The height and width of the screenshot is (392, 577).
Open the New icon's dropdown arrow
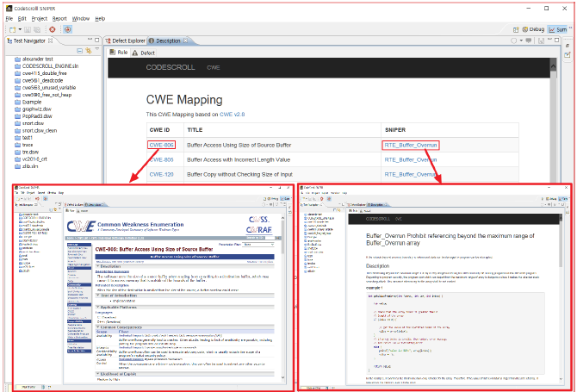(20, 29)
